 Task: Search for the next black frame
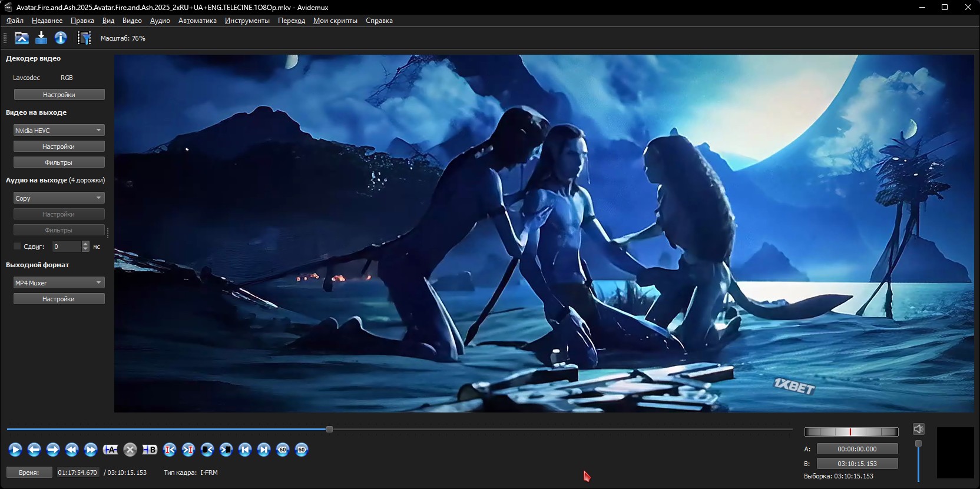coord(226,450)
